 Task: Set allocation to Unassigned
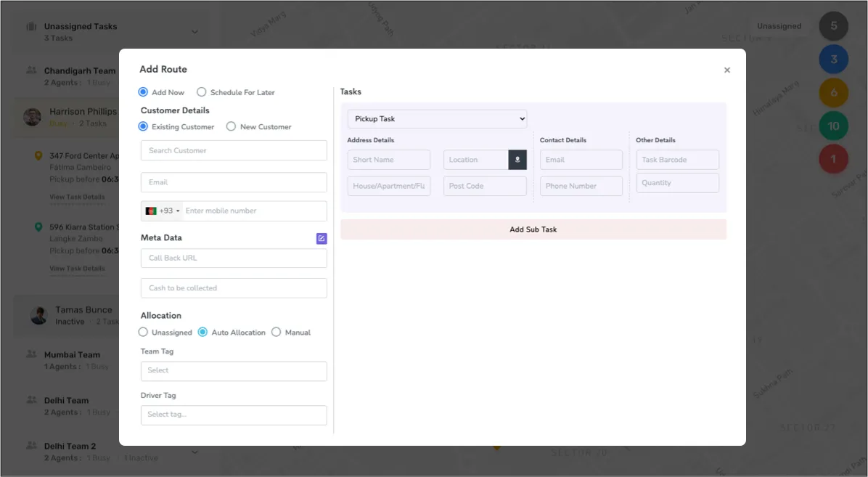pos(143,333)
